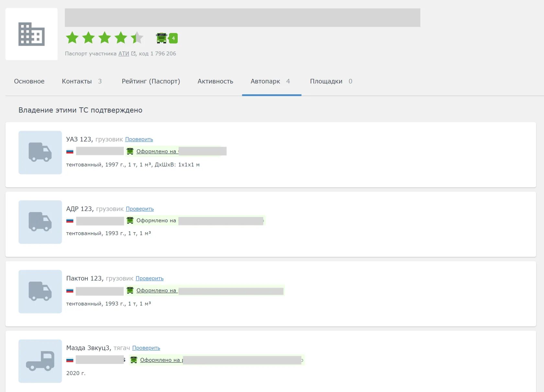Click the 2020 г. year text

(x=76, y=373)
